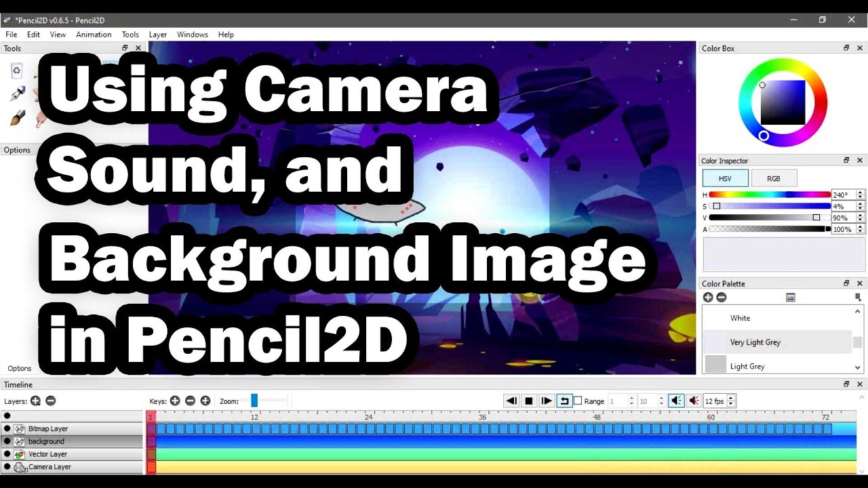This screenshot has width=868, height=488.
Task: Select the Very Light Grey palette color
Action: pos(777,342)
